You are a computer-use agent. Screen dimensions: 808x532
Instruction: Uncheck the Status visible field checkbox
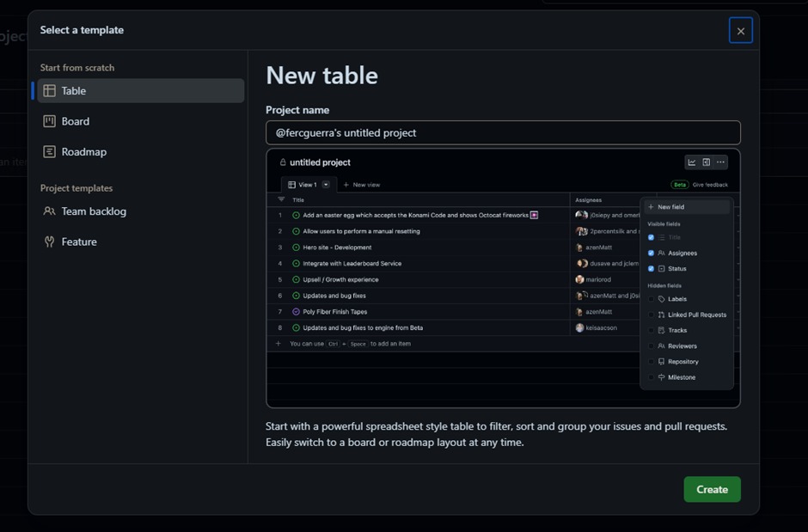click(651, 269)
